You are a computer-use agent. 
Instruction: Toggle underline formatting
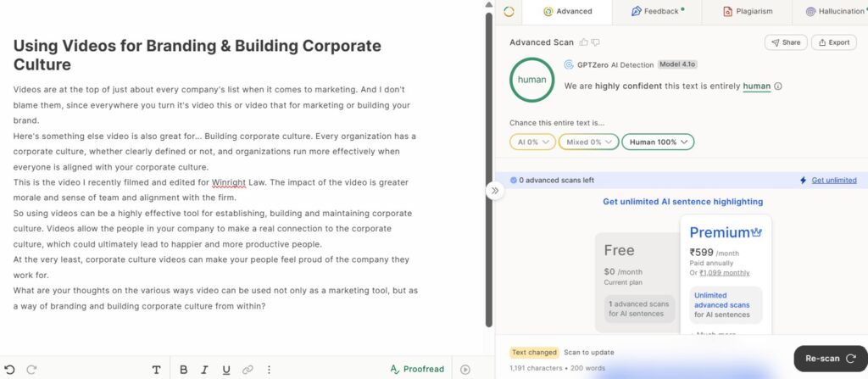tap(225, 370)
